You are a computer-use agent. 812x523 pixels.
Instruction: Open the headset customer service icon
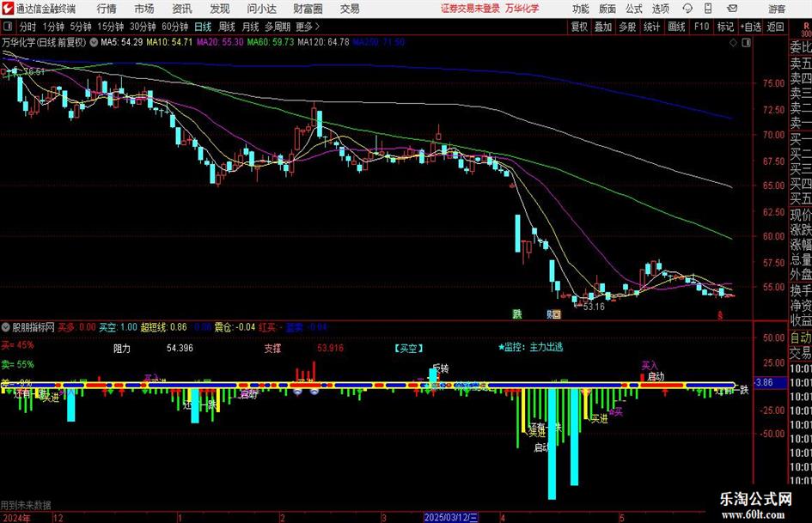point(687,9)
